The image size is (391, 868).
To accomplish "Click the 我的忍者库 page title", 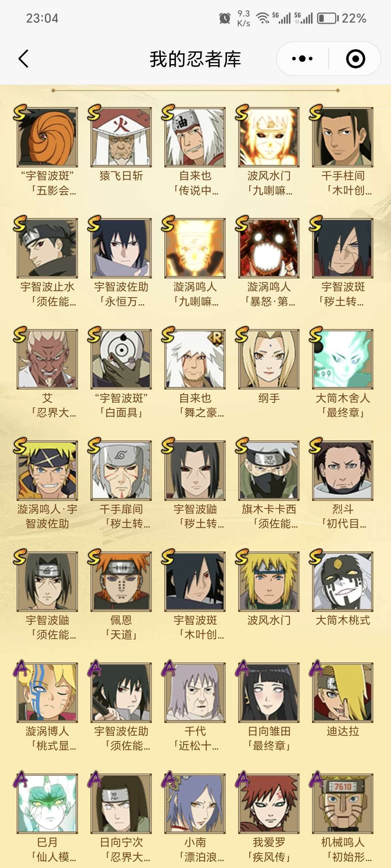I will click(x=195, y=59).
